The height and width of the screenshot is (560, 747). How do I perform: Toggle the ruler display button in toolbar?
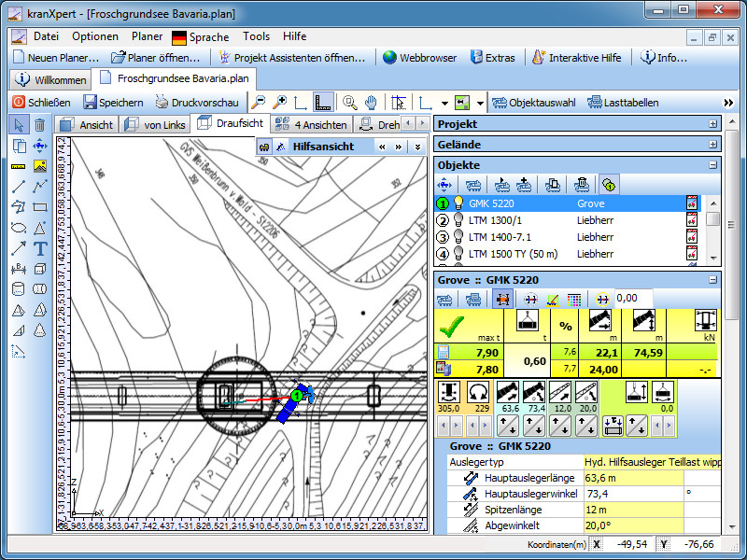323,103
